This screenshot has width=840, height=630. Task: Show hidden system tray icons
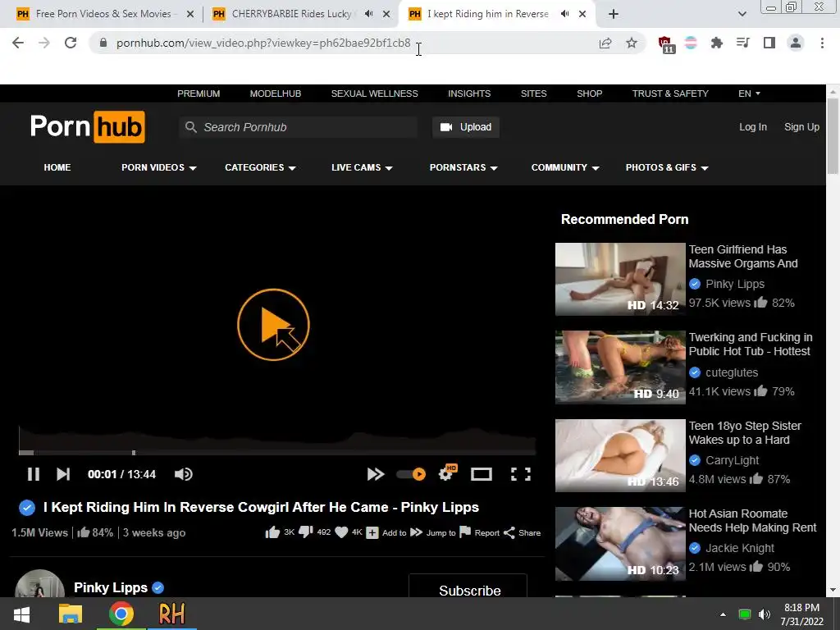(x=723, y=614)
